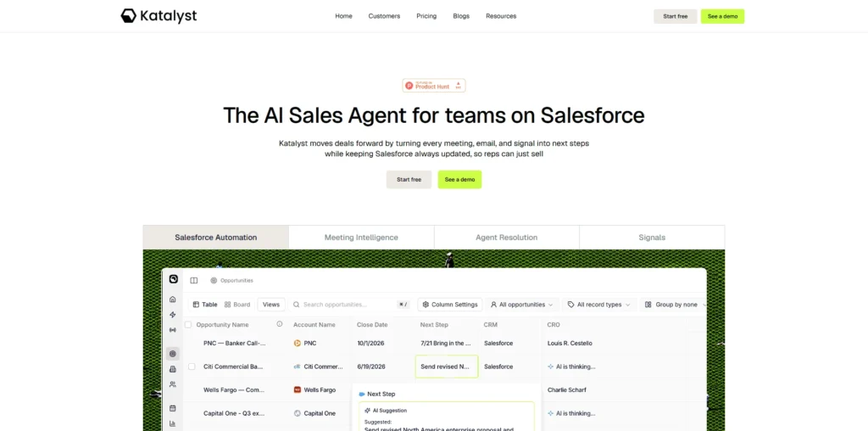Click the Product Hunt badge
This screenshot has height=431, width=868.
[x=434, y=86]
